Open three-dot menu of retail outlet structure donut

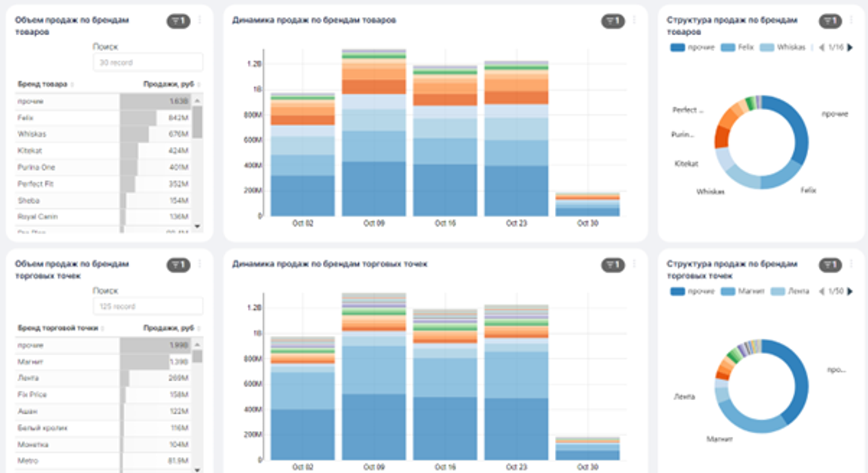(851, 264)
